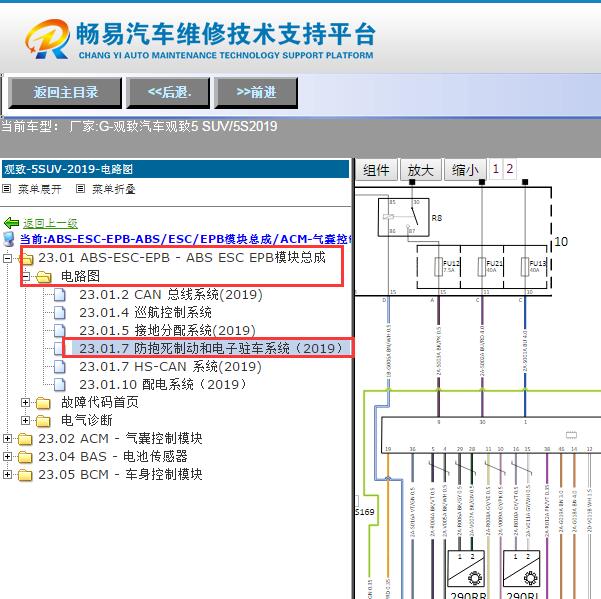Expand the 23.04 BAS folder

[x=8, y=456]
